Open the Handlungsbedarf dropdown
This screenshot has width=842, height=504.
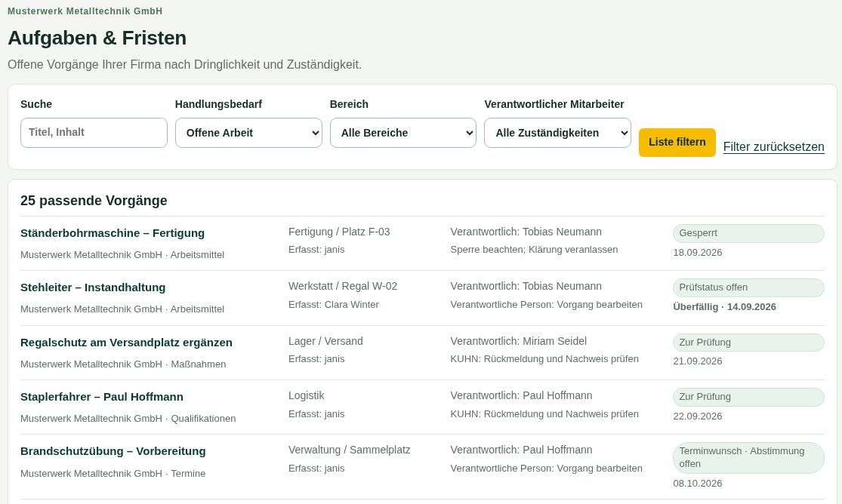coord(248,133)
